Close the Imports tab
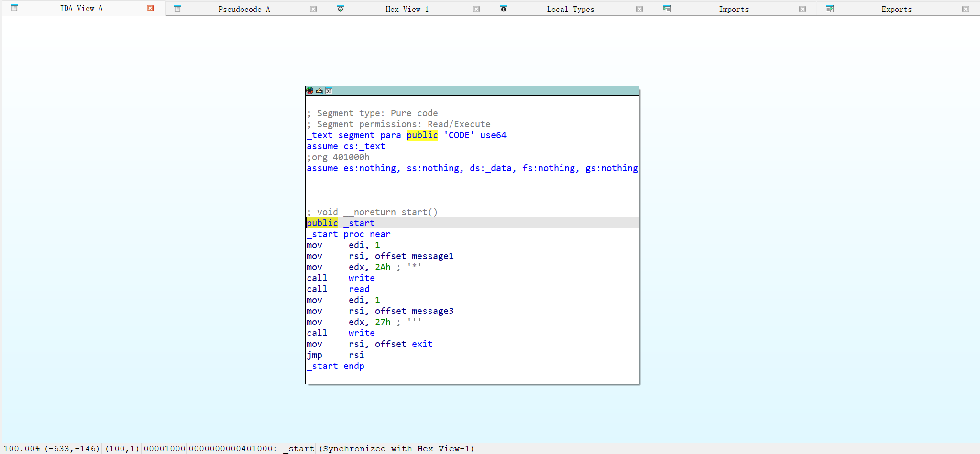Image resolution: width=980 pixels, height=454 pixels. coord(803,9)
